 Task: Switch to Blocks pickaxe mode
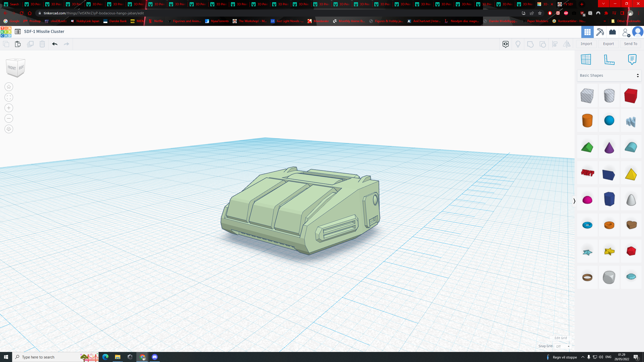pyautogui.click(x=600, y=32)
